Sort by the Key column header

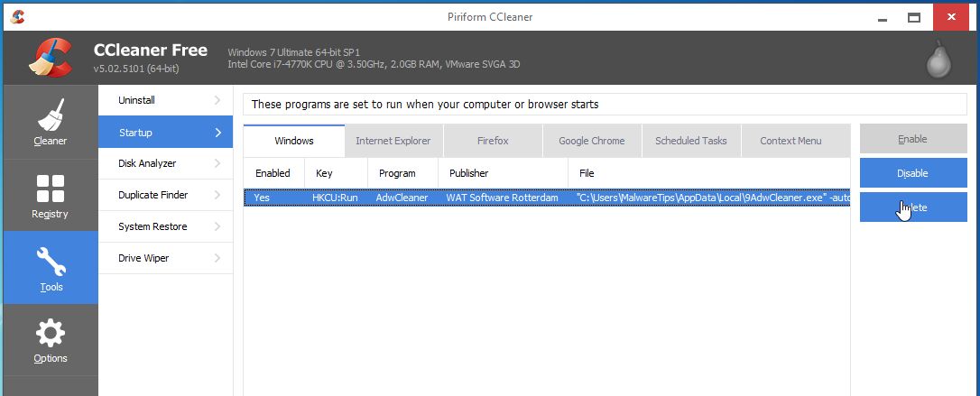[337, 173]
